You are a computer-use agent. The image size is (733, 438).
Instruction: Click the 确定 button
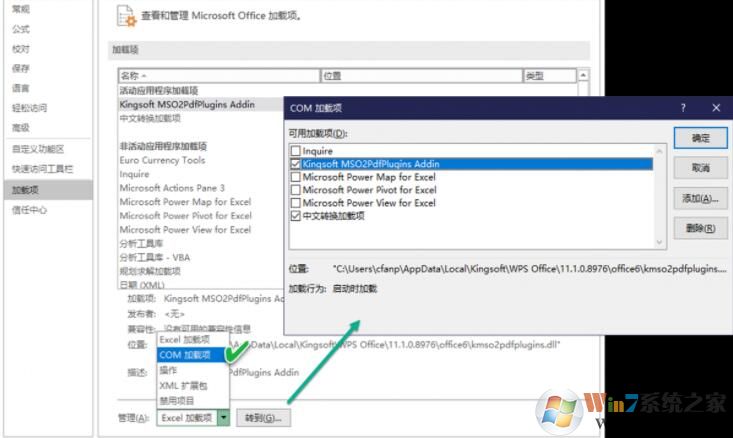(x=700, y=138)
